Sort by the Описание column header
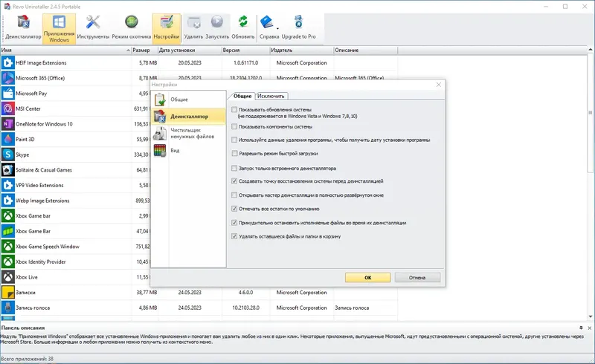 (365, 50)
